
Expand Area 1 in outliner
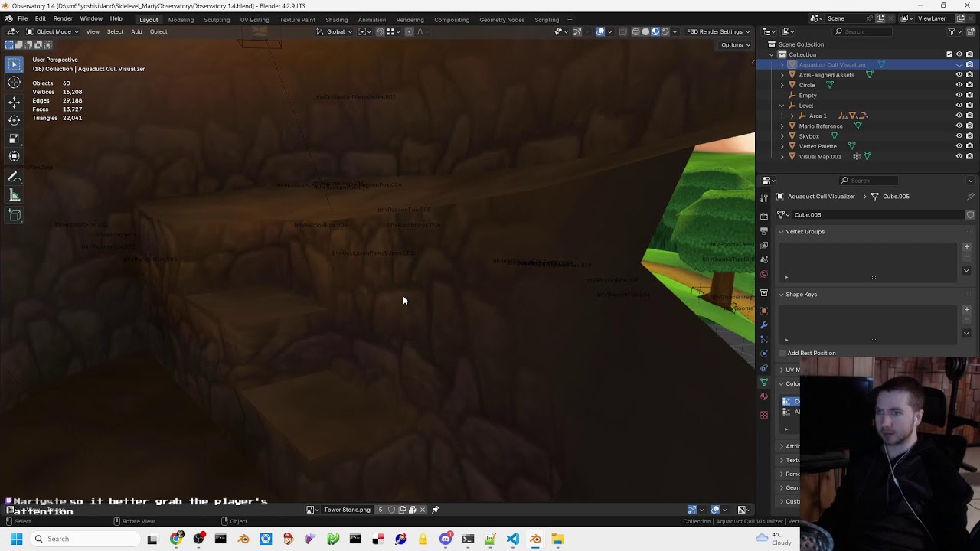792,116
